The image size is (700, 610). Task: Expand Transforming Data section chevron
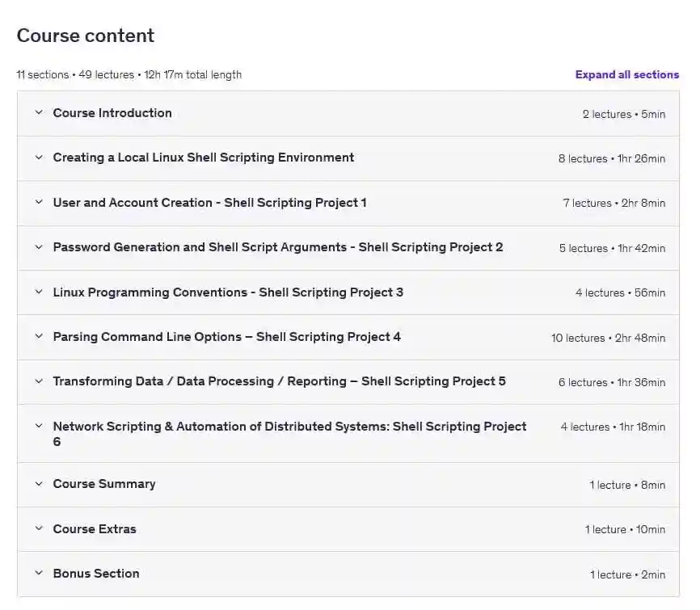[x=38, y=381]
